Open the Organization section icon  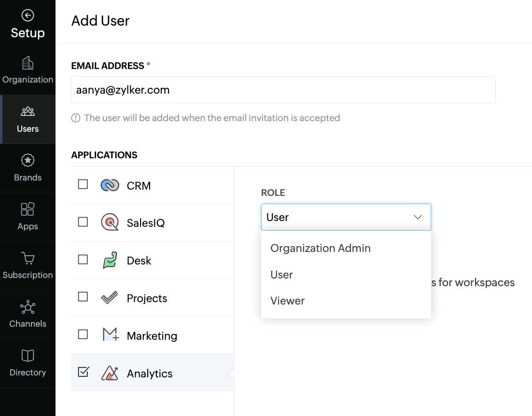(x=28, y=63)
